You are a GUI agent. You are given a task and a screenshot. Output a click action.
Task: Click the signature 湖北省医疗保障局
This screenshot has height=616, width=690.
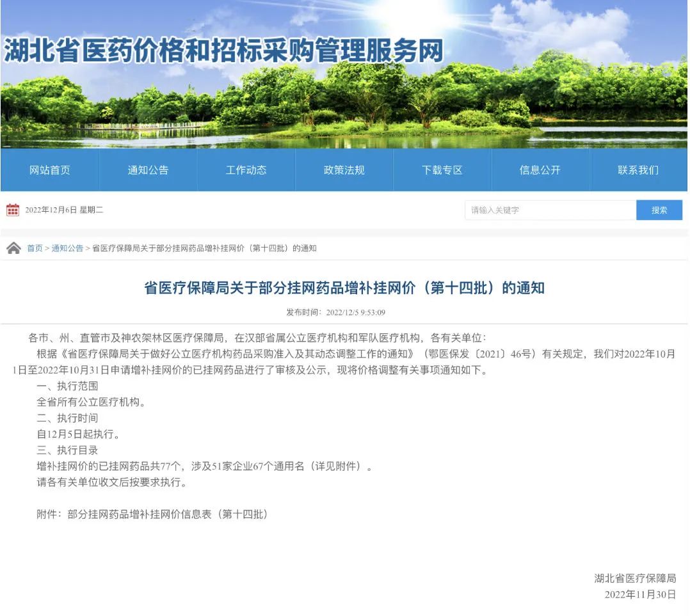click(x=635, y=579)
